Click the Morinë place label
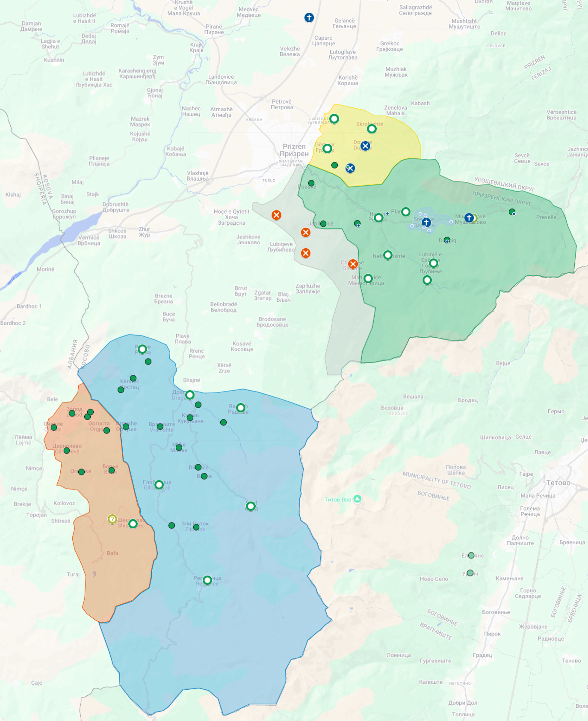 pyautogui.click(x=45, y=269)
